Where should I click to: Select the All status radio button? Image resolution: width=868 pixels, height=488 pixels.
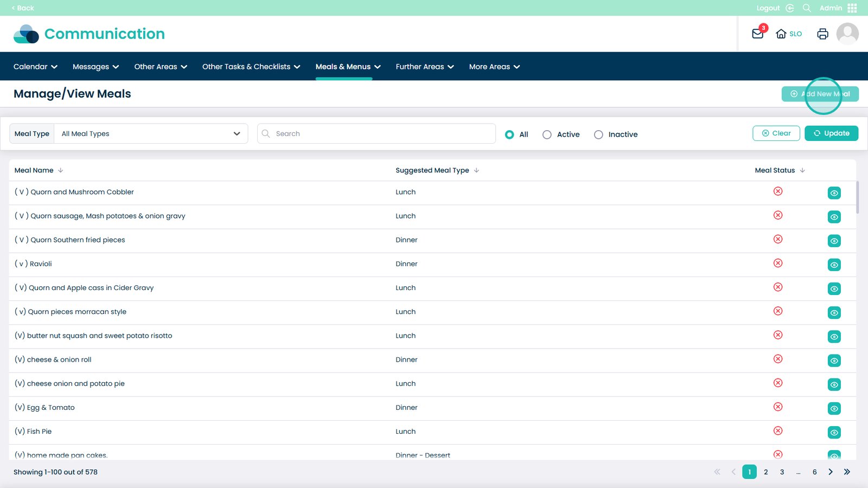pos(509,134)
